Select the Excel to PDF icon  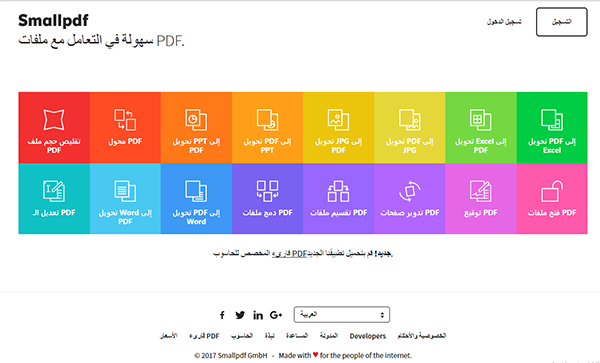point(481,119)
